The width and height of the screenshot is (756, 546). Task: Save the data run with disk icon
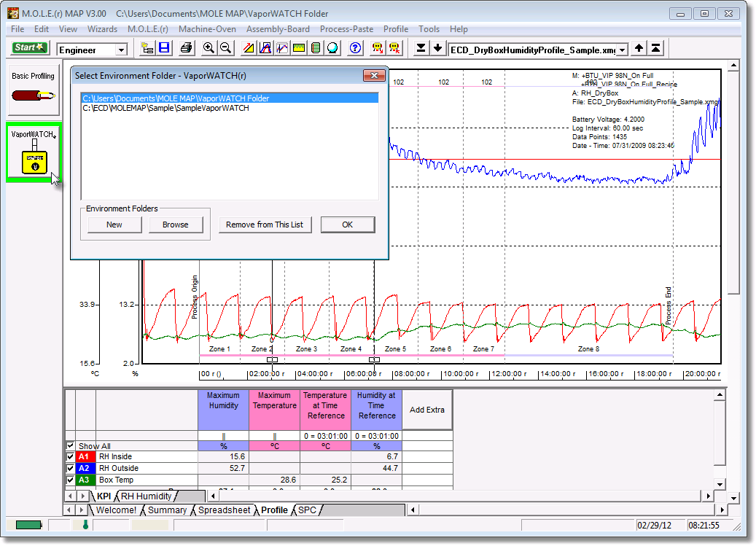tap(164, 48)
